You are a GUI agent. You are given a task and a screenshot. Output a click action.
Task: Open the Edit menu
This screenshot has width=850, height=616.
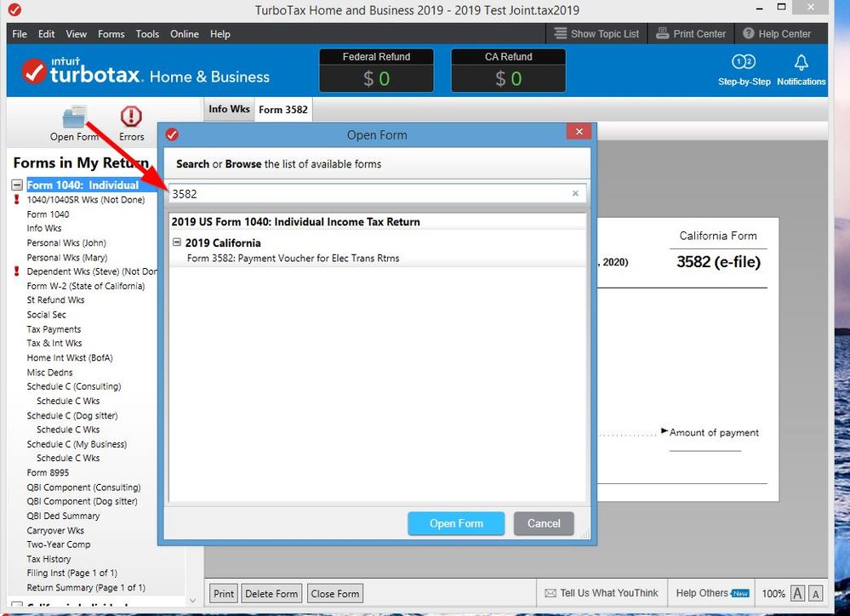[x=46, y=34]
